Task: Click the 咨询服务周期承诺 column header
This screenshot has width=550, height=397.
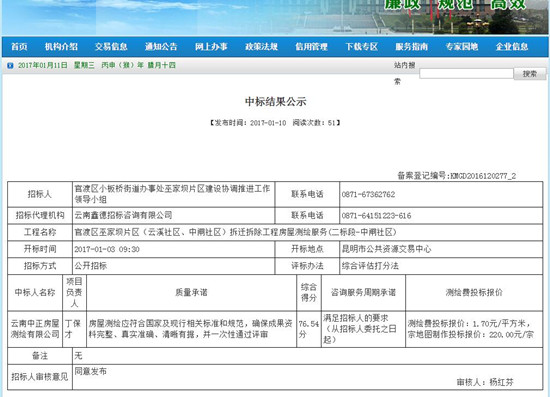Action: coord(363,292)
